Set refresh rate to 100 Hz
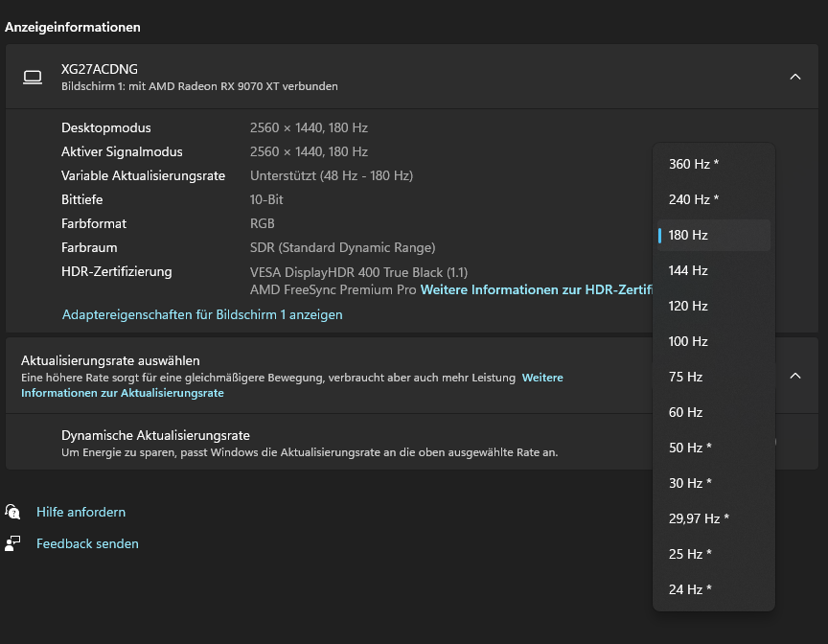The height and width of the screenshot is (644, 828). 688,341
